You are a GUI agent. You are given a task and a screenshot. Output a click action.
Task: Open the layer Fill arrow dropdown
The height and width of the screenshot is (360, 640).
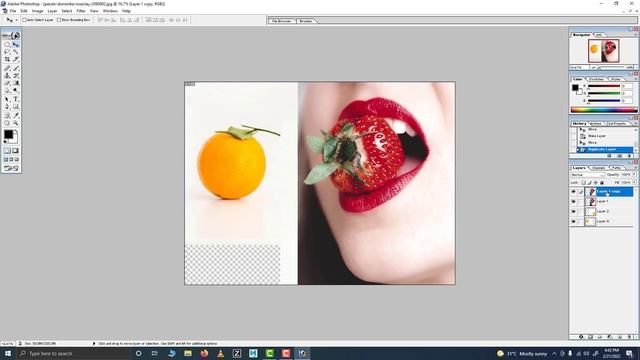coord(634,182)
